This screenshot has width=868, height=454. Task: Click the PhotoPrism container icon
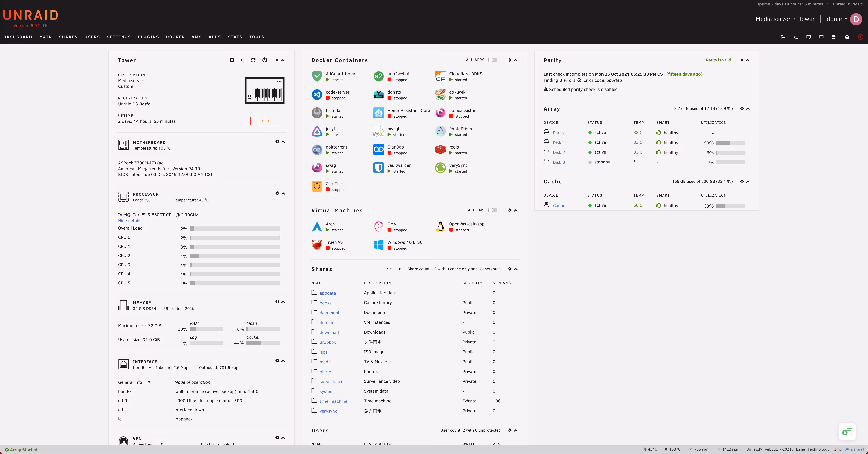tap(440, 131)
